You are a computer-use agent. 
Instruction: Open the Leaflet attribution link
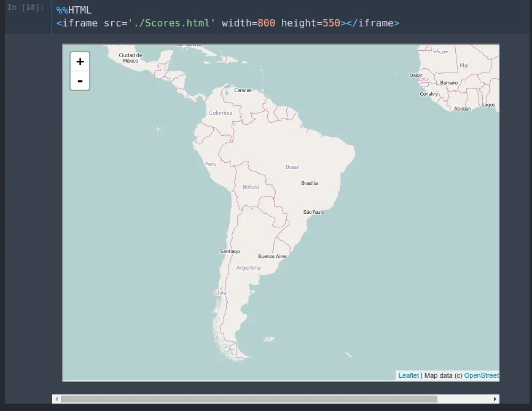[409, 375]
